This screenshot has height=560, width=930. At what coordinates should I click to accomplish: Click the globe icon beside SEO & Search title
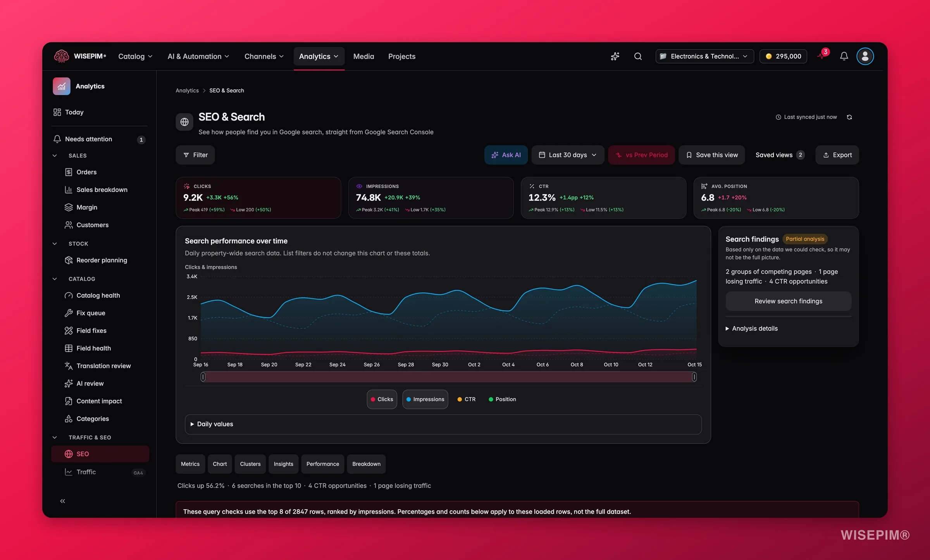[x=184, y=122]
